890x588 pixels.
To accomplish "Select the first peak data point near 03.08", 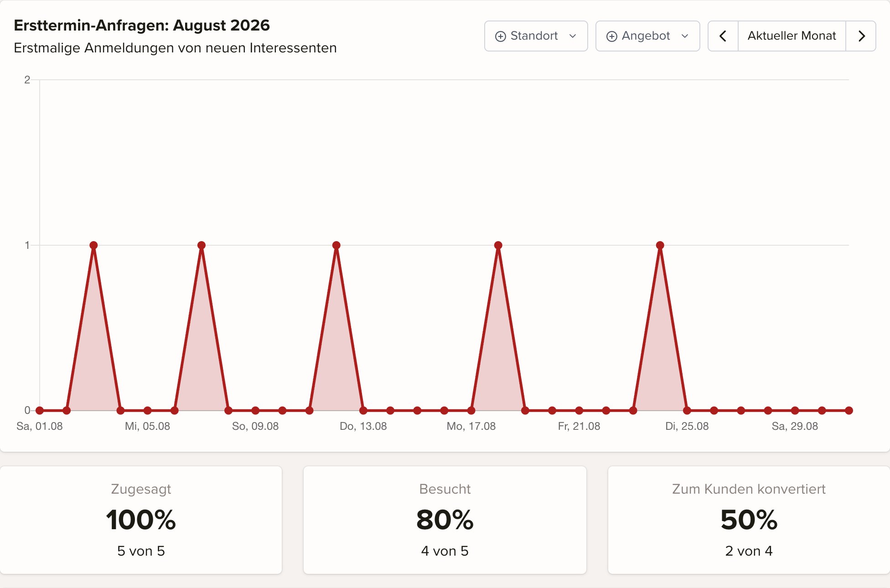I will pos(93,245).
